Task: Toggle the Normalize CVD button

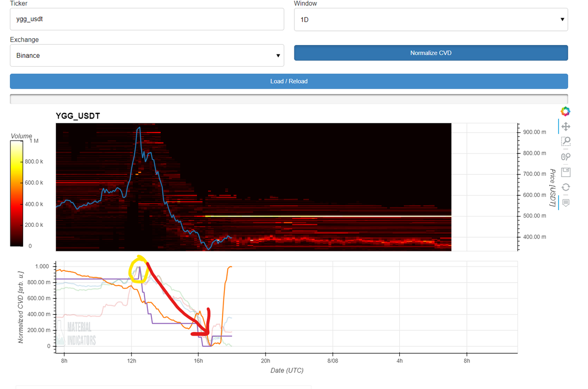Action: [x=431, y=52]
